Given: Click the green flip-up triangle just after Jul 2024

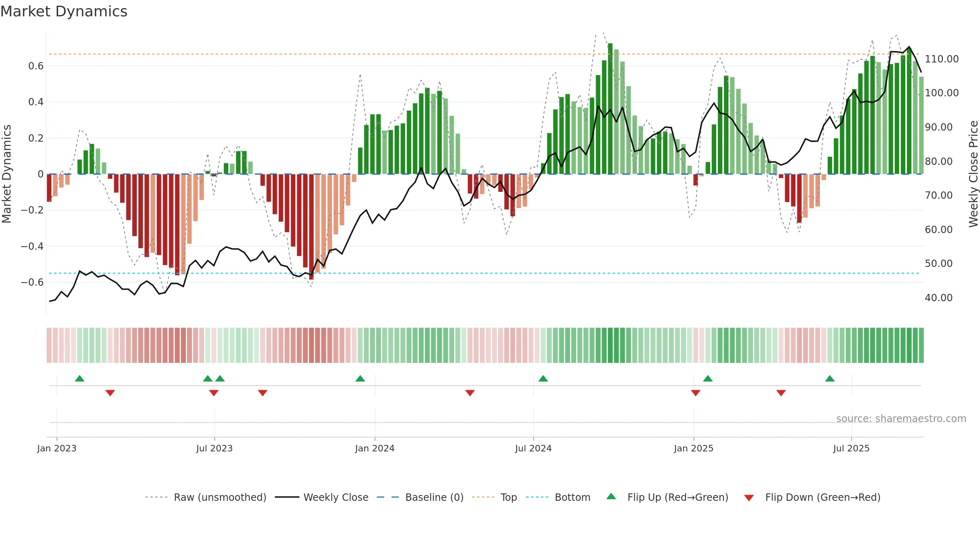Looking at the screenshot, I should coord(543,378).
